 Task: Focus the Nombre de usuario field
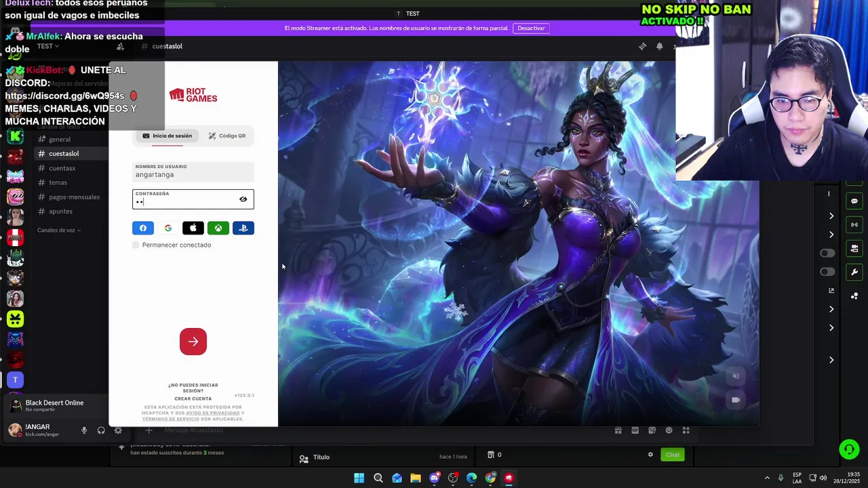(193, 171)
